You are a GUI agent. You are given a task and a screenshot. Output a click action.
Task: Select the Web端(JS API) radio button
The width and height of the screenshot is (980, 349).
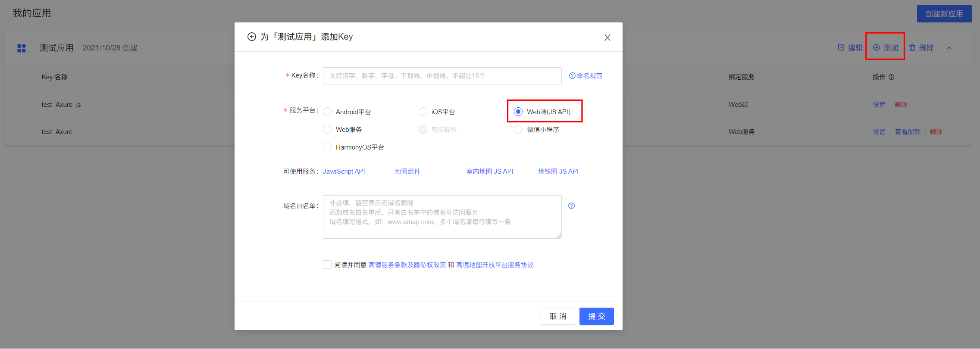tap(518, 112)
